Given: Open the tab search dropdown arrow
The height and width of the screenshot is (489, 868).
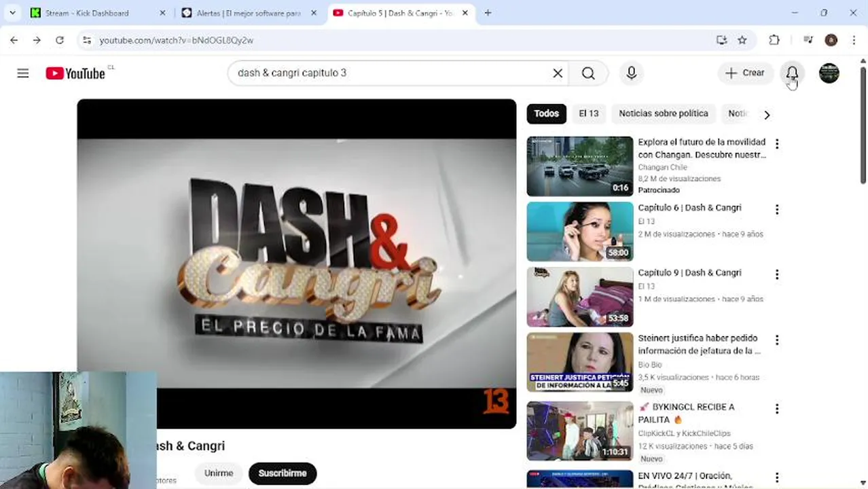Looking at the screenshot, I should click(12, 13).
